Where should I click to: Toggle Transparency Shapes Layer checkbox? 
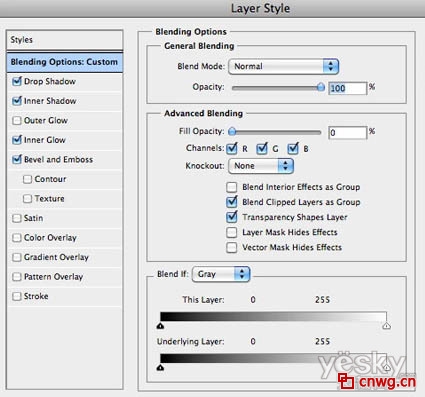click(x=232, y=217)
